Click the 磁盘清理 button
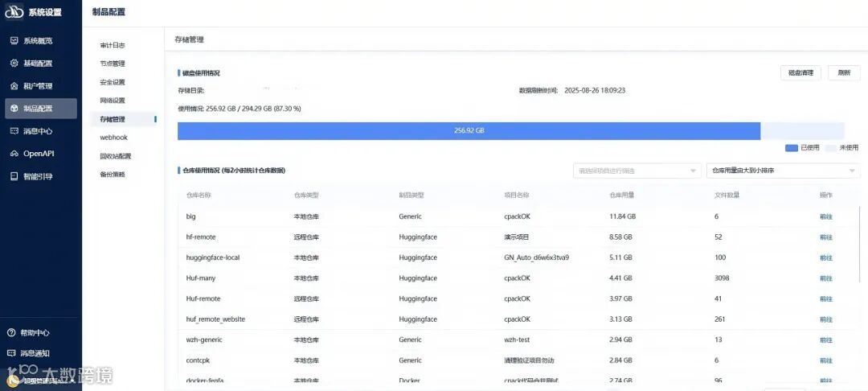This screenshot has height=391, width=868. [x=800, y=72]
